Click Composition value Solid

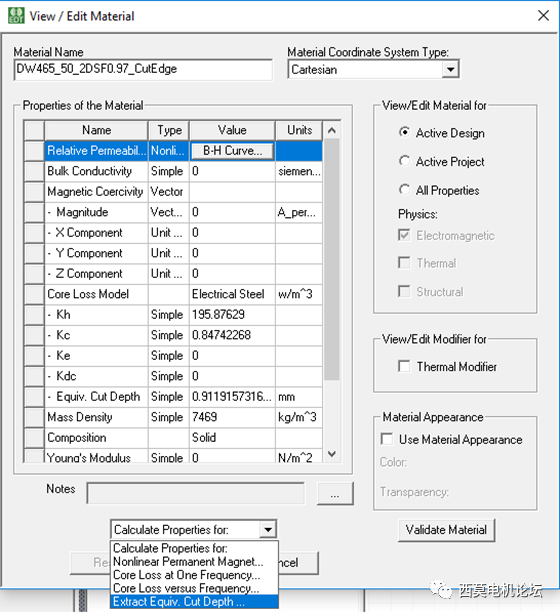(232, 437)
